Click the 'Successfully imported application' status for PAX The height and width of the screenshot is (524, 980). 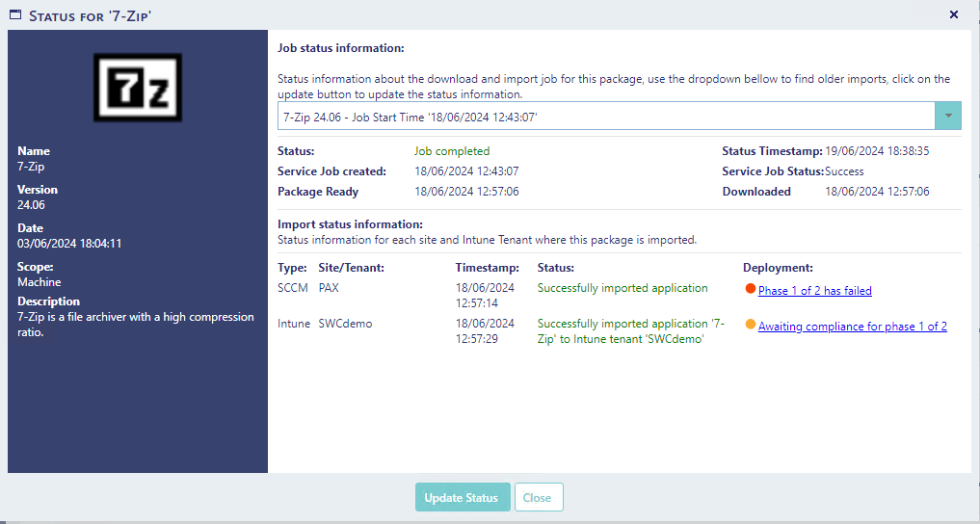click(622, 288)
